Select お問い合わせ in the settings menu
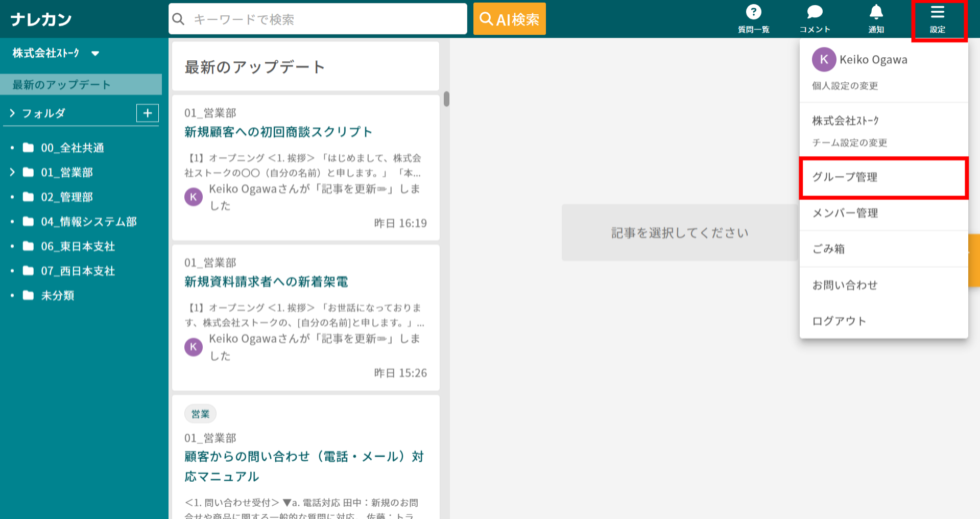 [x=883, y=285]
